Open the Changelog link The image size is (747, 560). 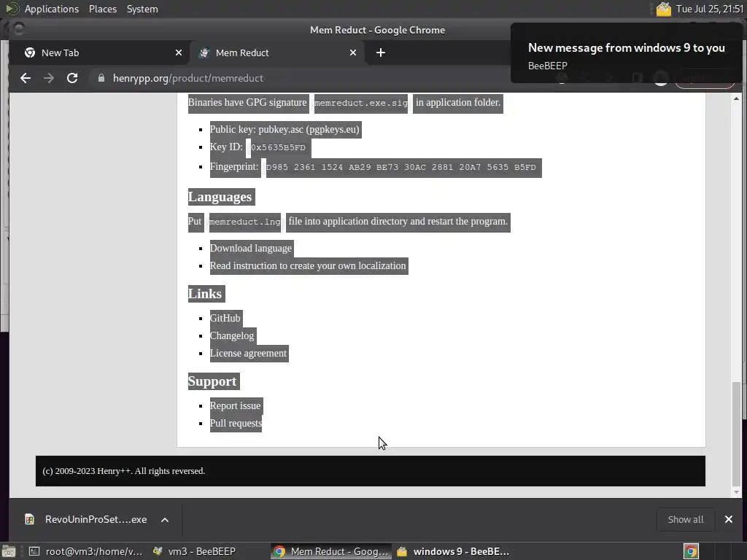click(x=232, y=335)
